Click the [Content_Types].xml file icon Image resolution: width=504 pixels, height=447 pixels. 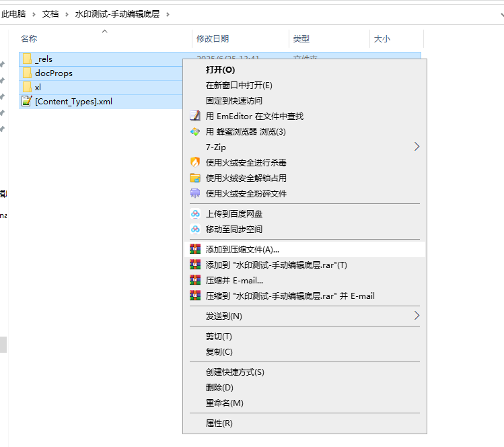click(x=27, y=101)
